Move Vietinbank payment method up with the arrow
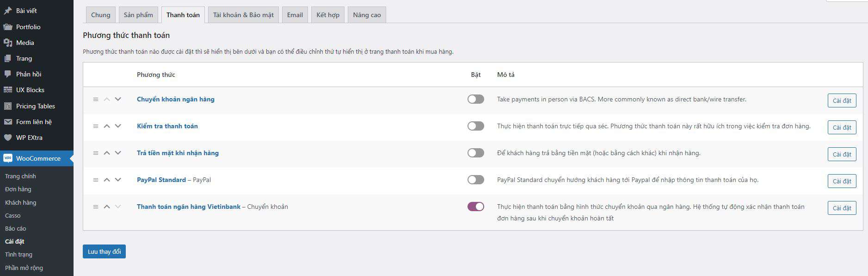Viewport: 868px width, 276px height. 107,207
